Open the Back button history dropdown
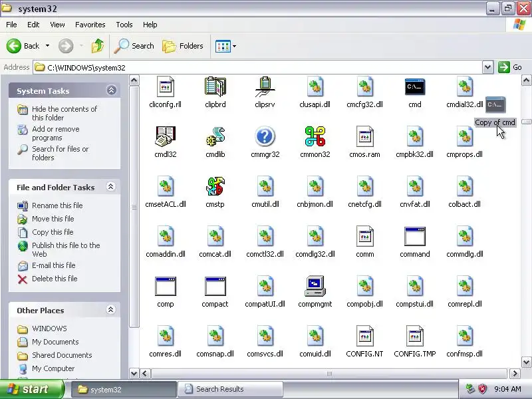The image size is (532, 399). (x=47, y=46)
